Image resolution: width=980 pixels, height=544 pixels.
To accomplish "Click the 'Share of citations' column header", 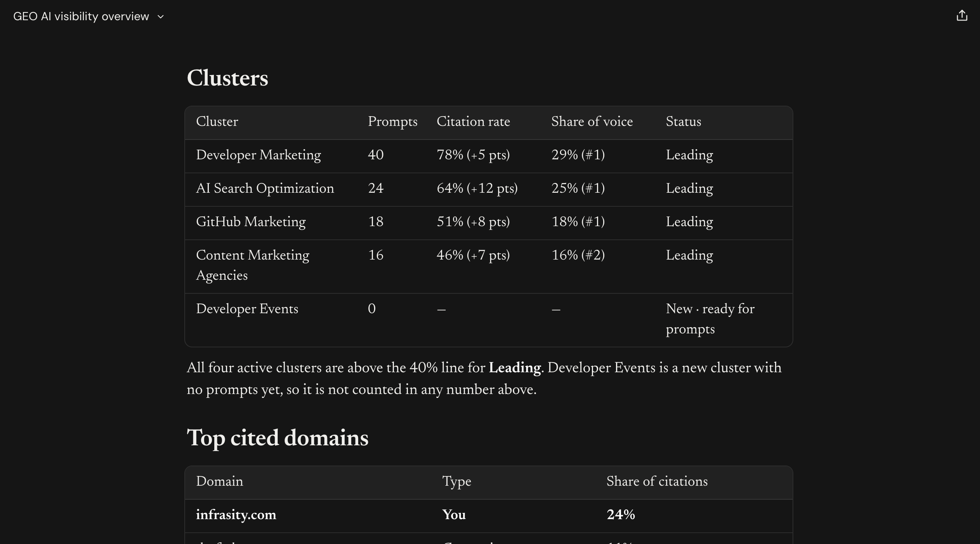I will point(657,481).
